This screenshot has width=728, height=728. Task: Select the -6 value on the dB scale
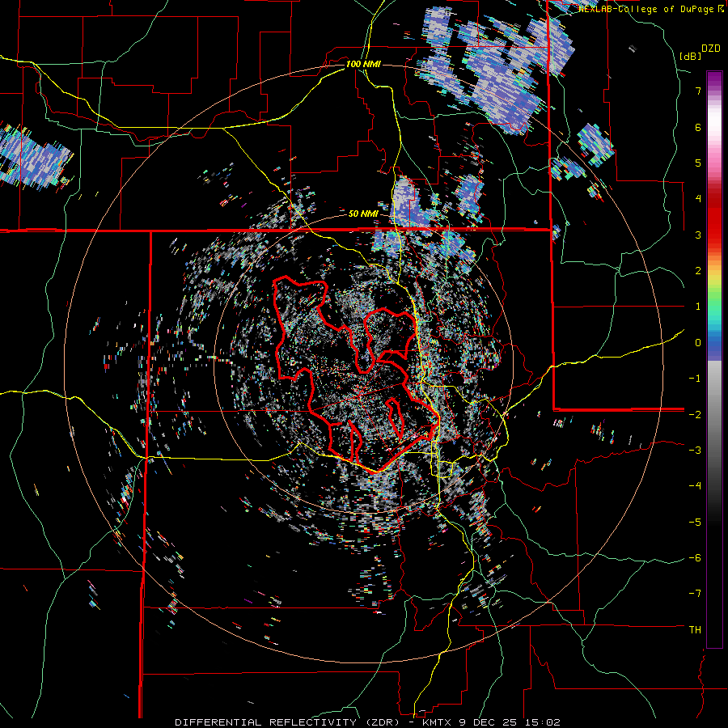(x=695, y=558)
